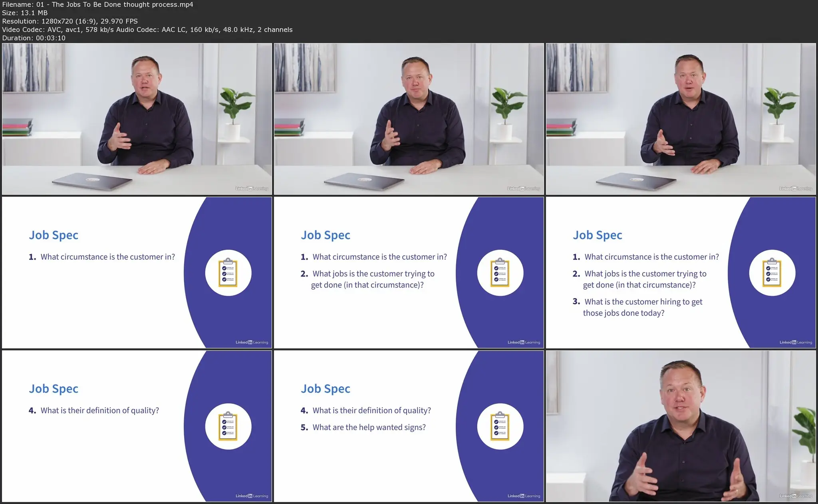
Task: Click question 2 text on the slide listing three questions
Action: 645,279
